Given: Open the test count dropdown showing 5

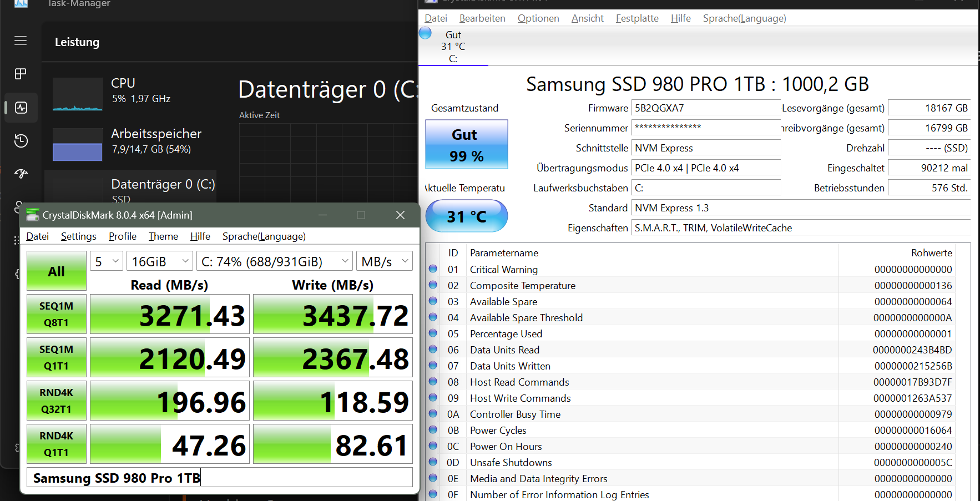Looking at the screenshot, I should [x=107, y=261].
